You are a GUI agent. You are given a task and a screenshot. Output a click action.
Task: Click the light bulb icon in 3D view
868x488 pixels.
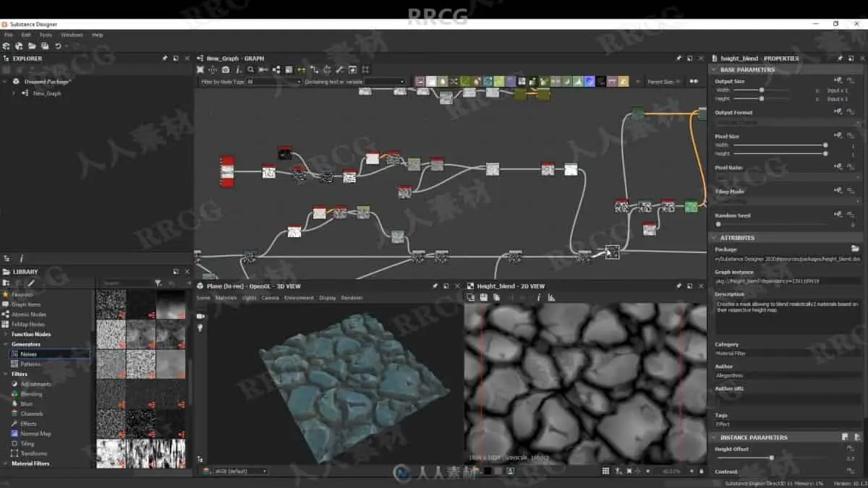(x=200, y=328)
